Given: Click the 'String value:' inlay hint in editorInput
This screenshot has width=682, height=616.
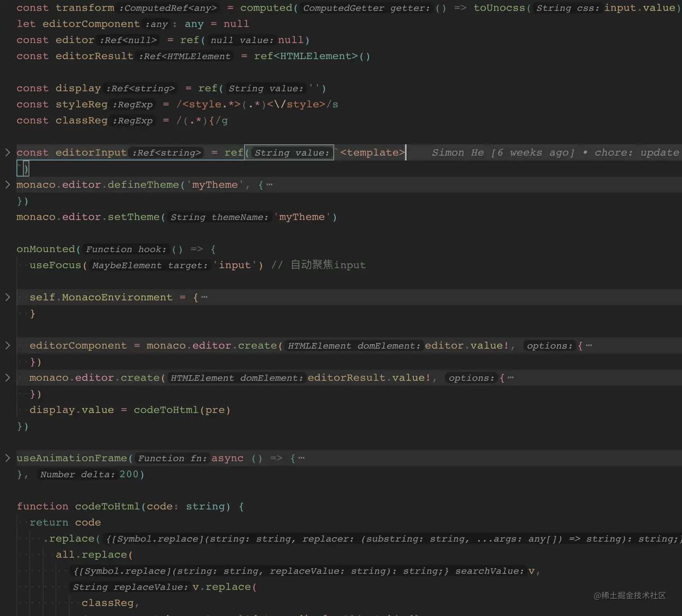Looking at the screenshot, I should pos(292,153).
